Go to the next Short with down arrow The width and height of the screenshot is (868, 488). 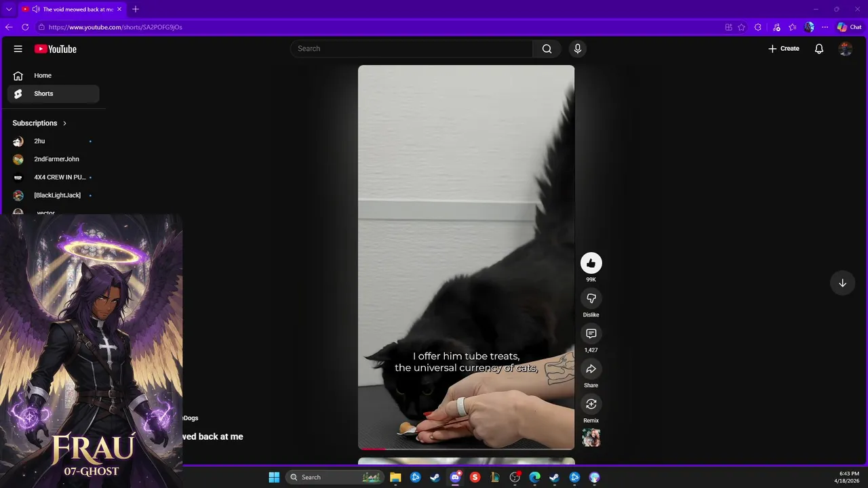pyautogui.click(x=842, y=283)
